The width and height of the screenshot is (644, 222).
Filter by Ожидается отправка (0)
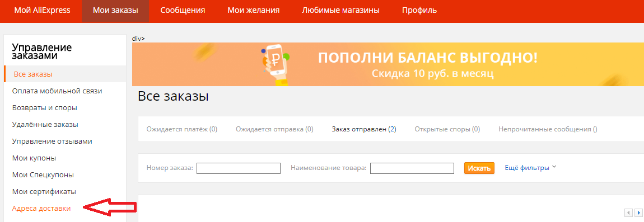click(274, 129)
